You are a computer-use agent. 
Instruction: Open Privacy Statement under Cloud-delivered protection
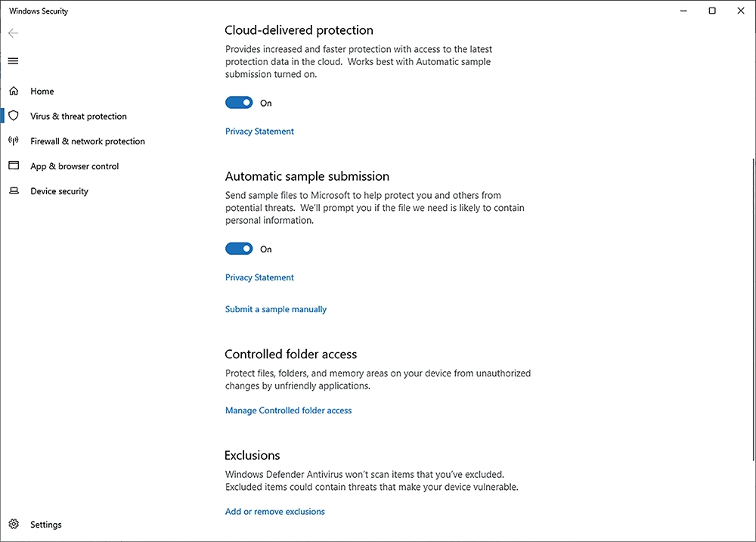pyautogui.click(x=259, y=132)
